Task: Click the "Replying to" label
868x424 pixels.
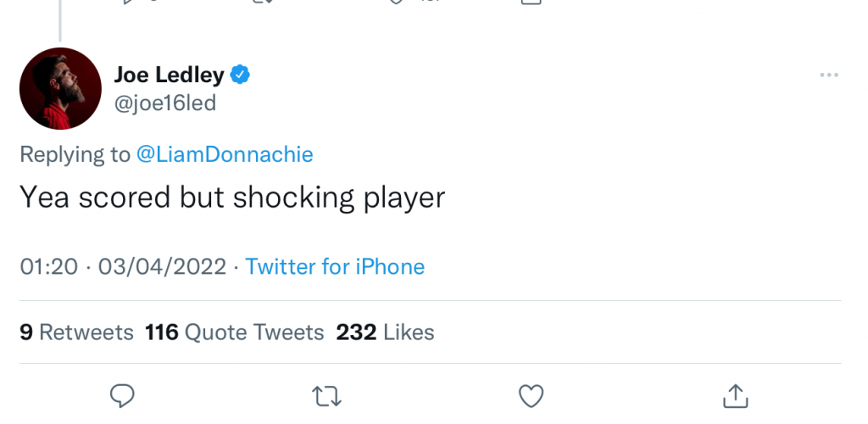Action: pos(75,154)
